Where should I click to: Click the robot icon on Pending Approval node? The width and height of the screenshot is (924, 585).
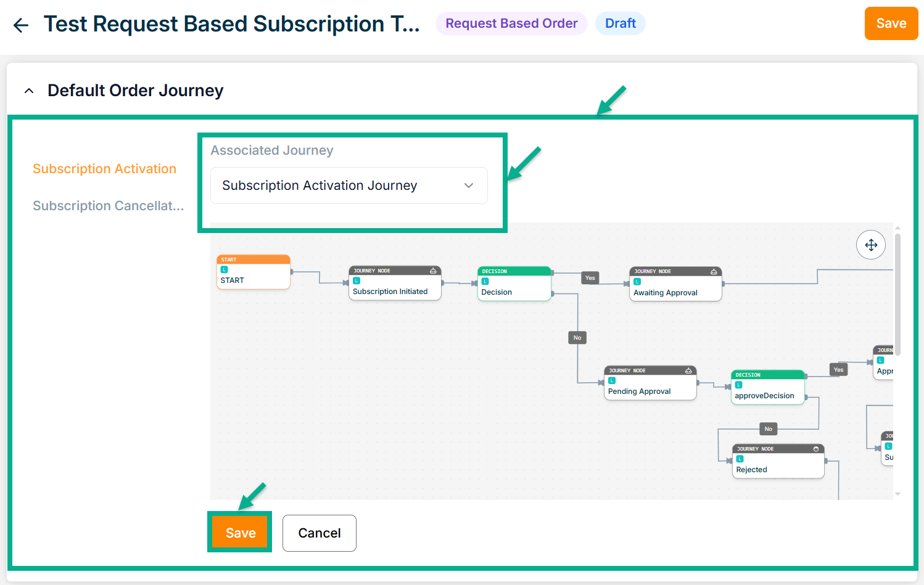(688, 370)
